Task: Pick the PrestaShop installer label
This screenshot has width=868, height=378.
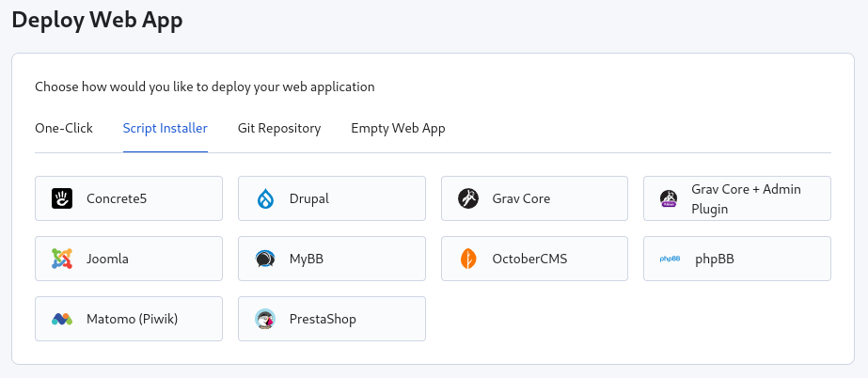Action: point(323,319)
